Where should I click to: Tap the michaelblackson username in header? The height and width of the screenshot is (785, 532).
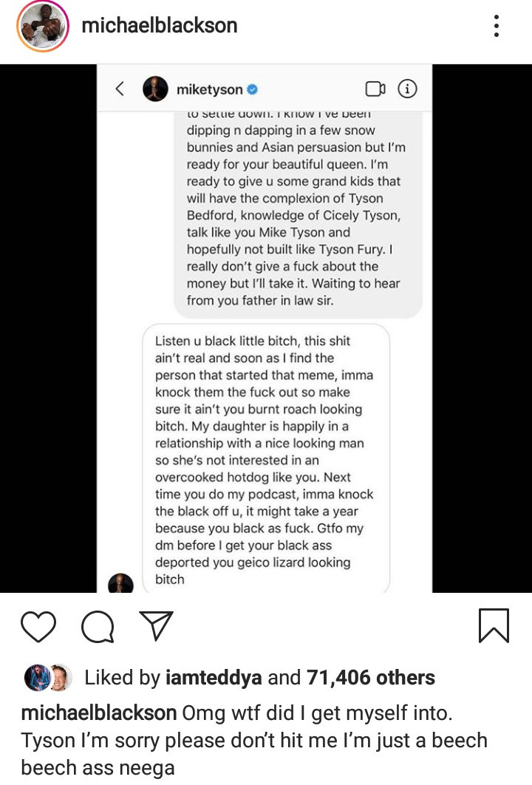pos(159,26)
